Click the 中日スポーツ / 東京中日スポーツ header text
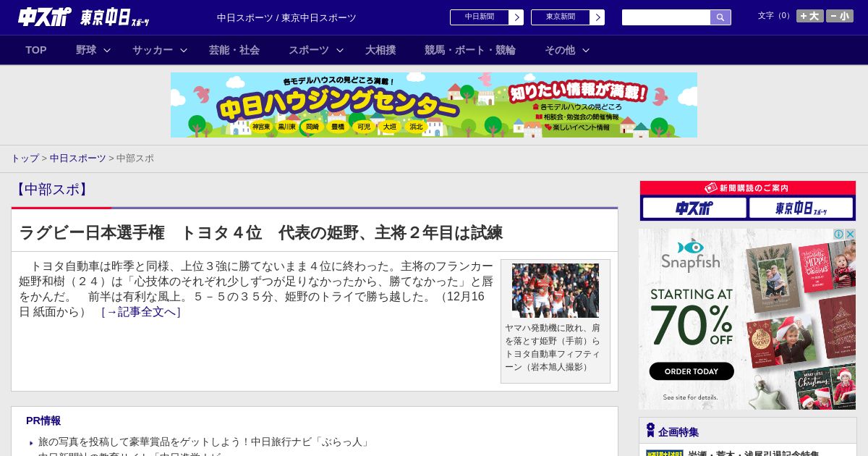 pos(286,17)
